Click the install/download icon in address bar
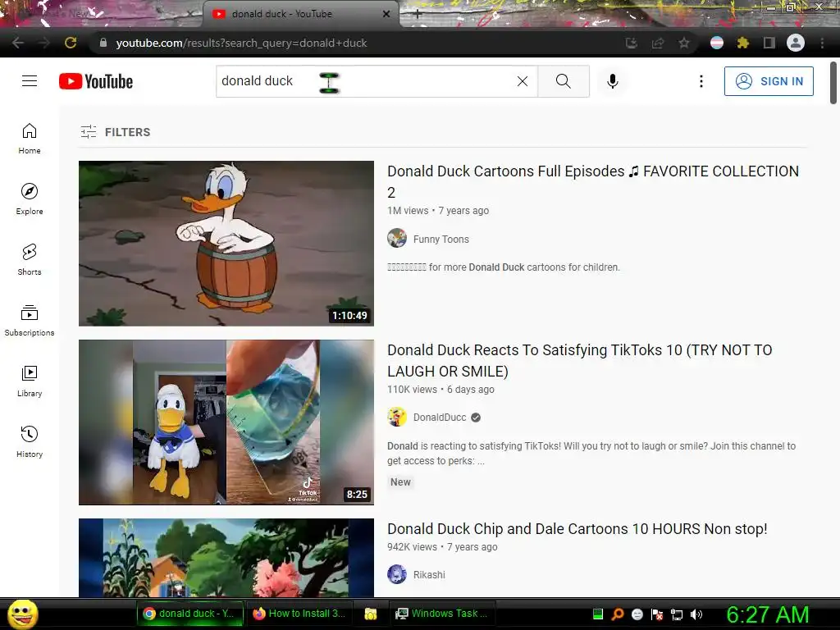Screen dimensions: 840x630 click(632, 43)
